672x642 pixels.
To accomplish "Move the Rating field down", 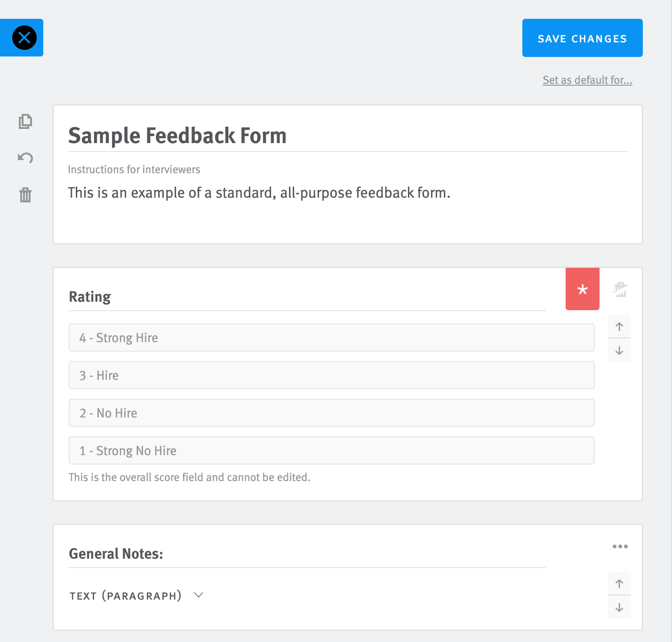I will [619, 351].
